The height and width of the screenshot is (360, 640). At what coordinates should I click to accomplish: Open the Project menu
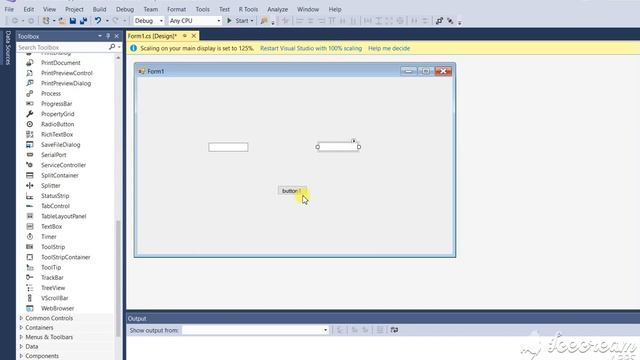point(74,9)
